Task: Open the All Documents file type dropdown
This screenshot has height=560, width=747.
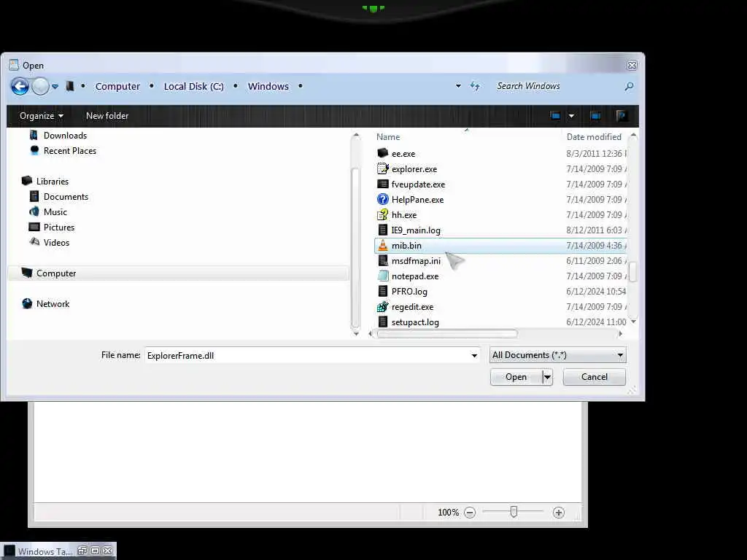Action: [558, 355]
